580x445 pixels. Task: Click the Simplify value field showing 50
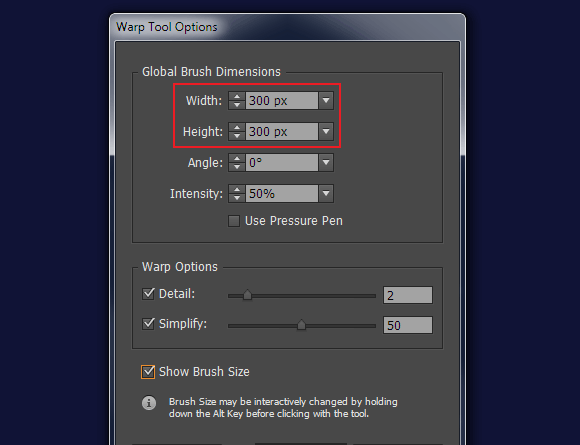pos(408,325)
